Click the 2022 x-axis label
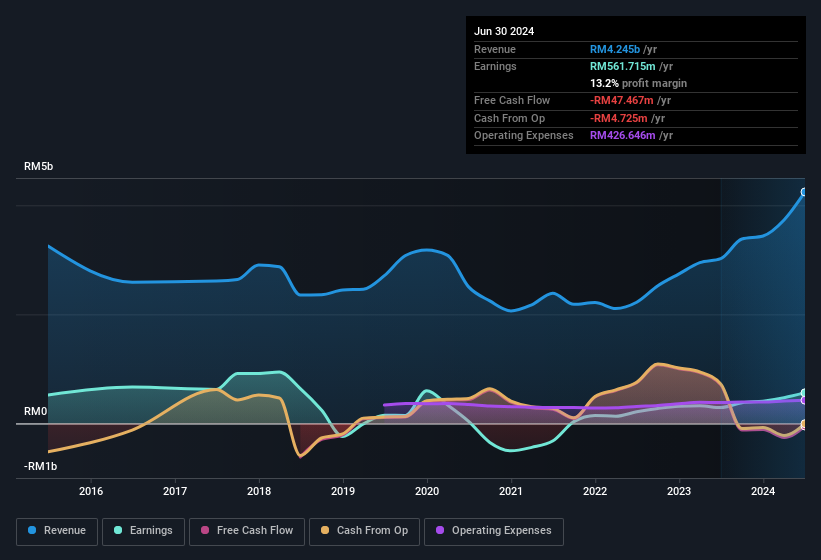Image resolution: width=821 pixels, height=560 pixels. click(x=595, y=491)
